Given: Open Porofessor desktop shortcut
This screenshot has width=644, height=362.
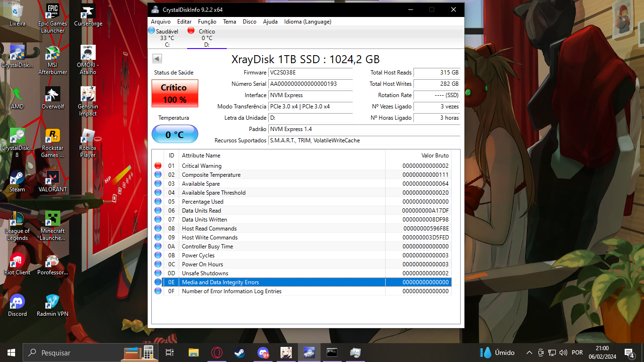Looking at the screenshot, I should click(52, 264).
